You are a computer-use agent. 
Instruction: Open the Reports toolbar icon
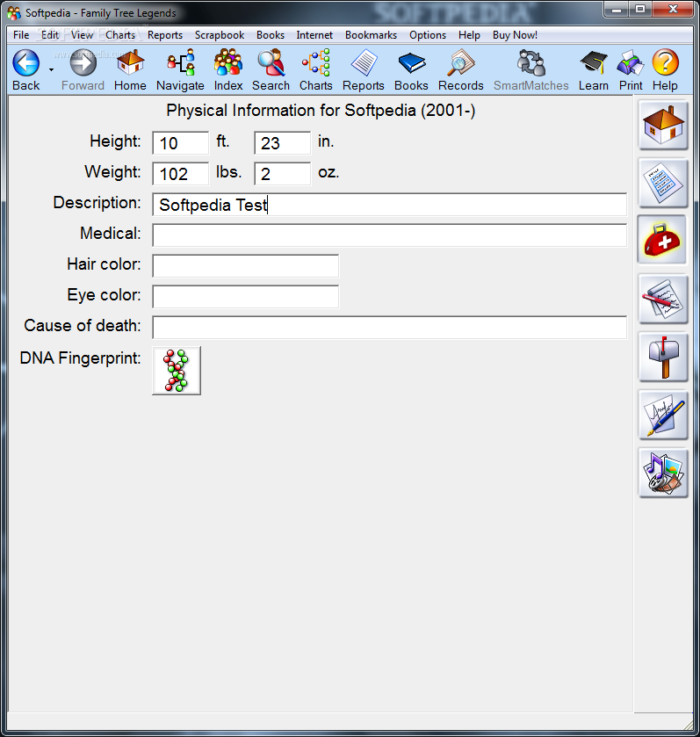pyautogui.click(x=364, y=63)
